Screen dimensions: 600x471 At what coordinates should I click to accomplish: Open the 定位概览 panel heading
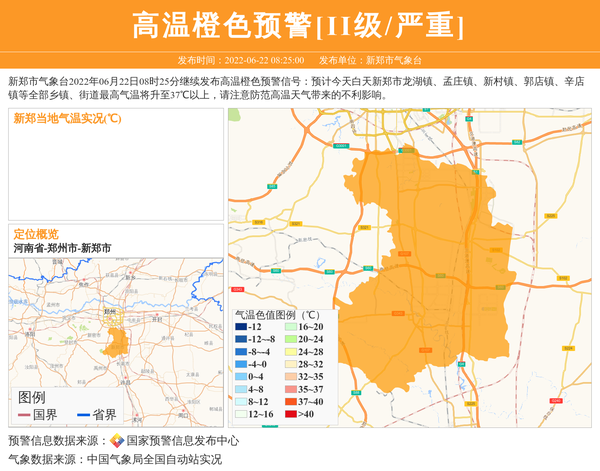tap(36, 233)
